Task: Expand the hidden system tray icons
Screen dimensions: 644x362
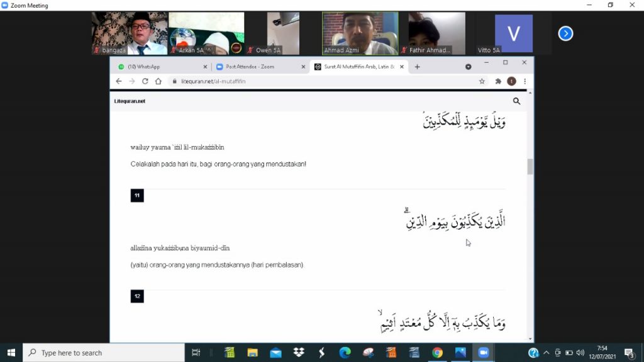Action: pyautogui.click(x=546, y=353)
